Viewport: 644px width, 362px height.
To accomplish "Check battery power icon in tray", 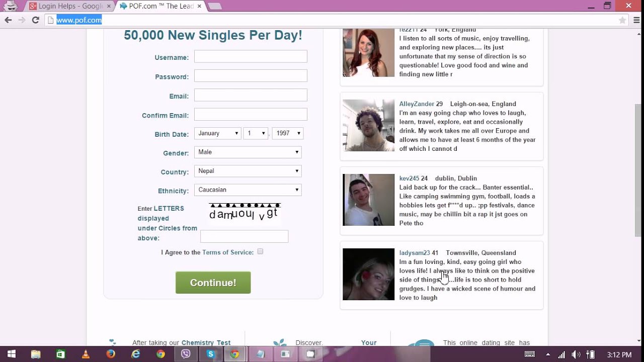I will 591,354.
